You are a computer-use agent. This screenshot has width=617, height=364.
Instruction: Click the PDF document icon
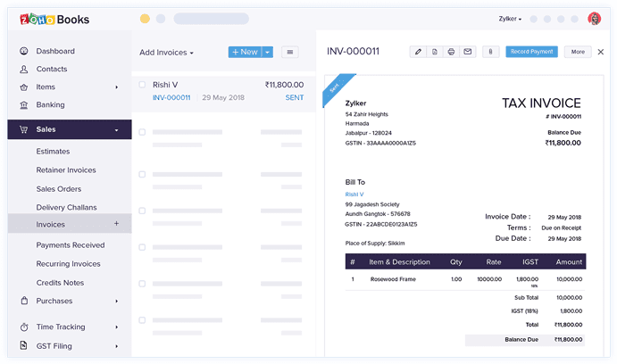pos(435,52)
